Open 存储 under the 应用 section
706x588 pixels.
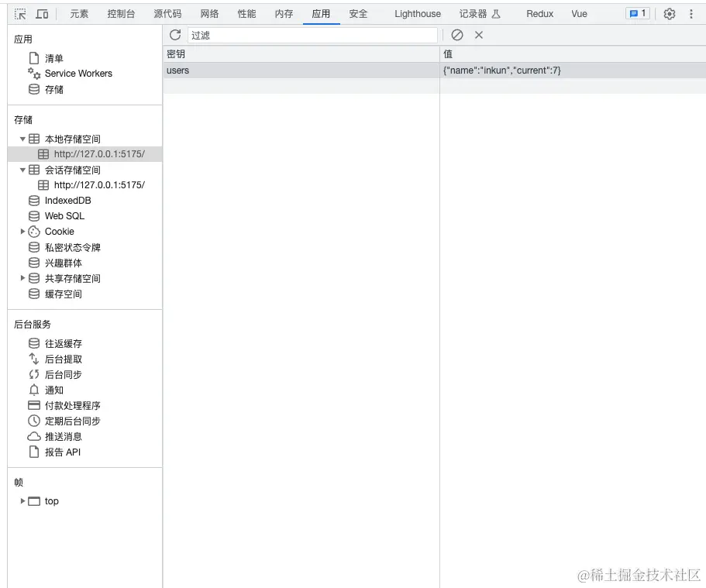click(x=54, y=89)
